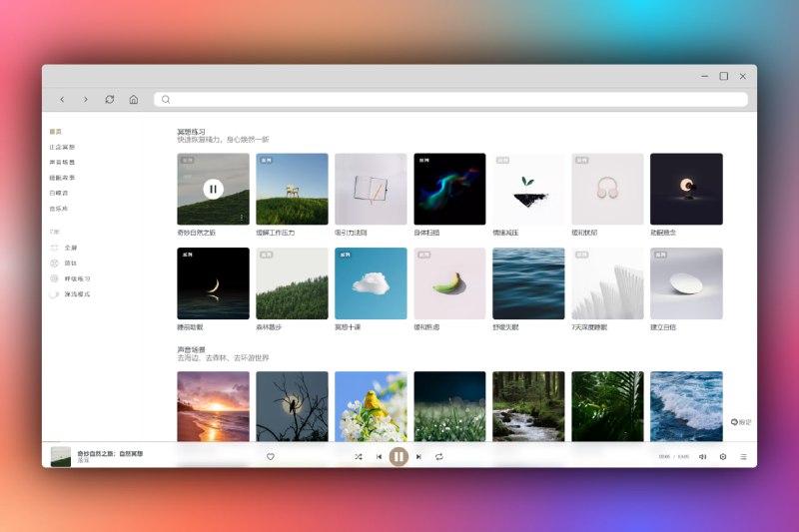The height and width of the screenshot is (532, 799).
Task: Open the chair-on-hill 缓解工作压力 card
Action: pyautogui.click(x=292, y=189)
